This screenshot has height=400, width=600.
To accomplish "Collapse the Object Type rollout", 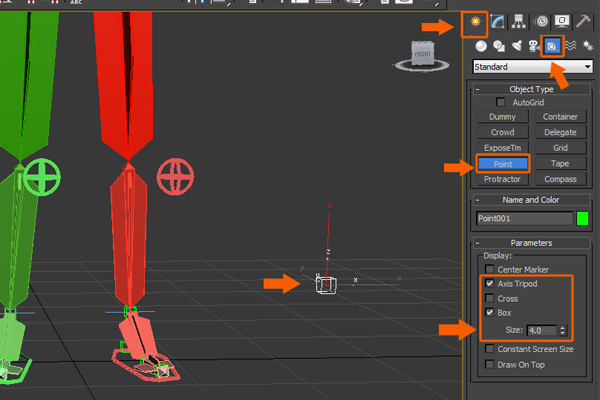I will 531,89.
